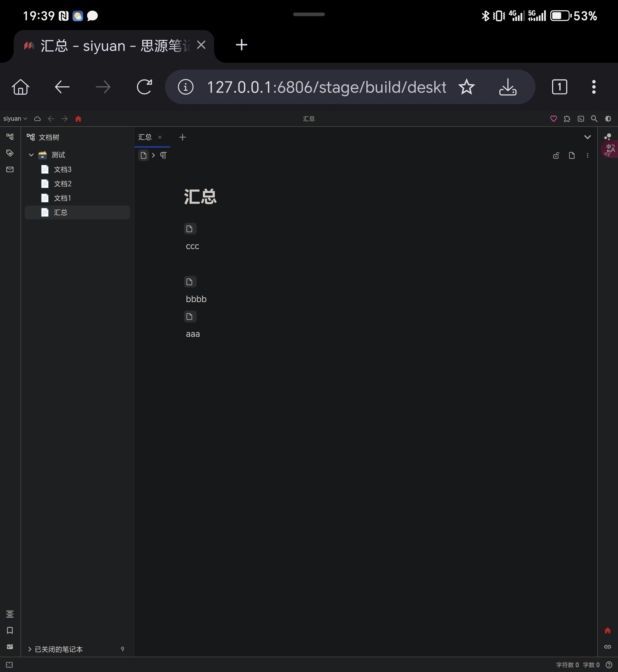Switch to the 汇总 editor tab

[144, 137]
